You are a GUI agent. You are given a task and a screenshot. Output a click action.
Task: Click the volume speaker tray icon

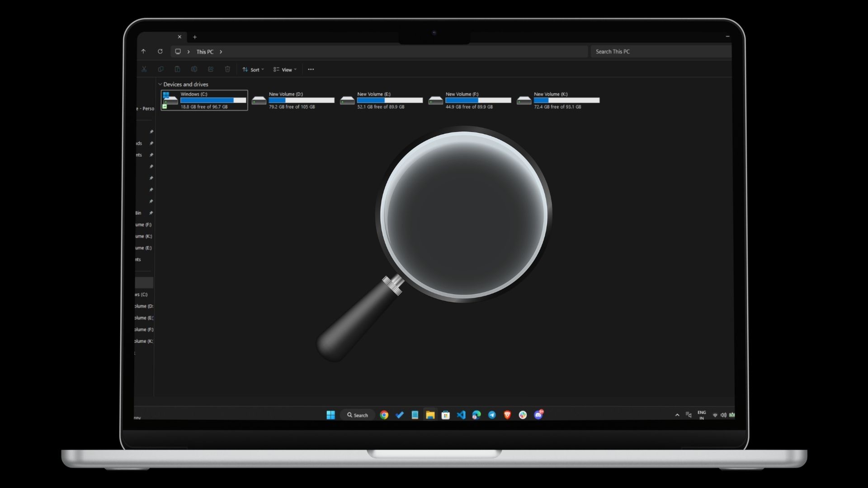point(723,415)
